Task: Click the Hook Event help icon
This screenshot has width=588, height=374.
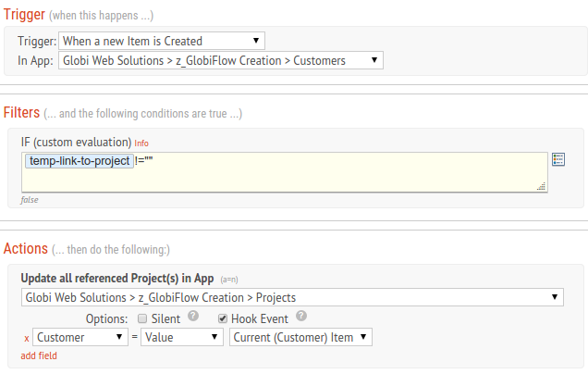Action: click(301, 316)
